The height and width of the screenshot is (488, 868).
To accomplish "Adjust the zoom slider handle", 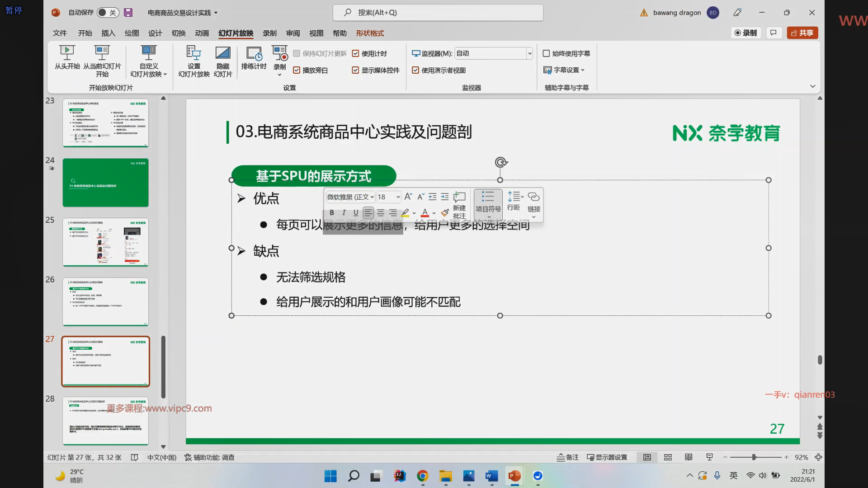I will point(754,457).
